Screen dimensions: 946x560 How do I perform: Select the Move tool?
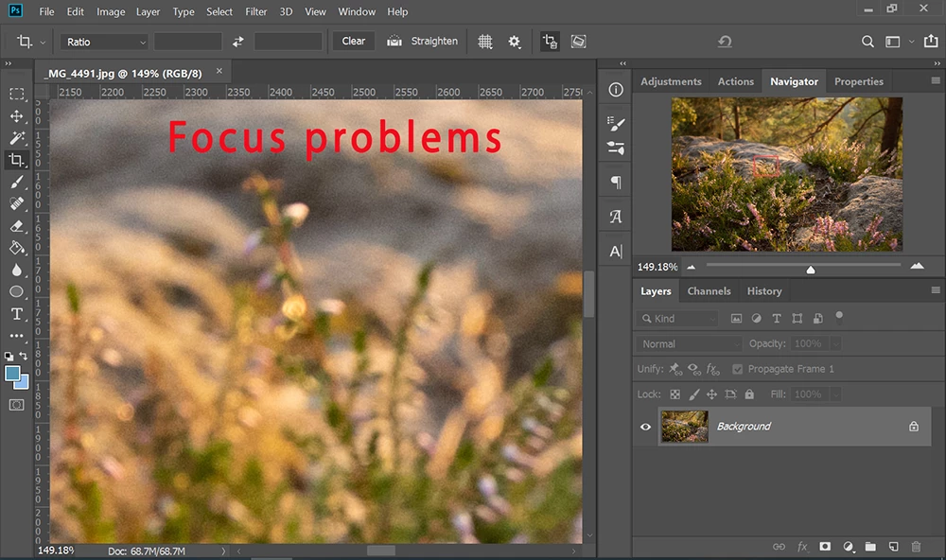17,115
